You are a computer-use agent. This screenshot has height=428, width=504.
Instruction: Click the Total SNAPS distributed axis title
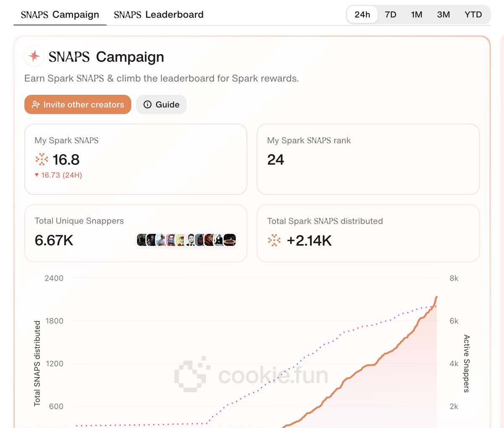37,363
